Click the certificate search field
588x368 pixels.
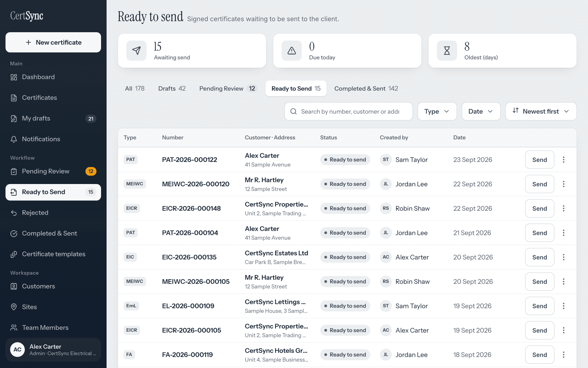(x=349, y=111)
